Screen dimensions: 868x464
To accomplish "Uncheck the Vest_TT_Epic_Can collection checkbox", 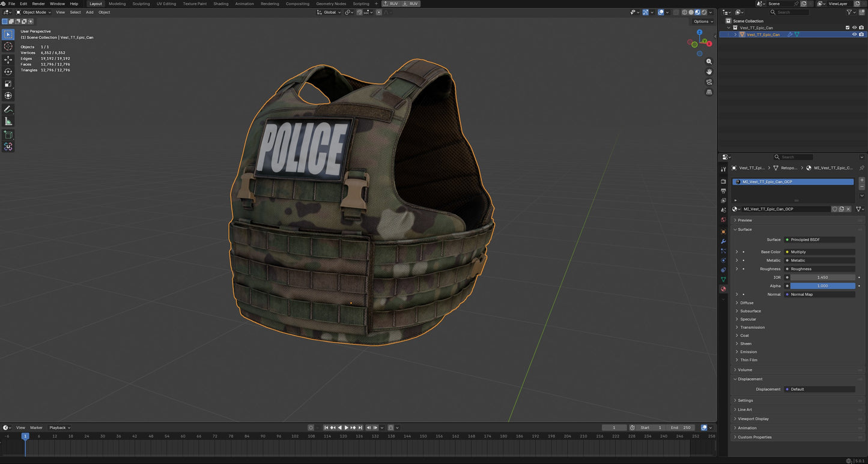I will (848, 28).
